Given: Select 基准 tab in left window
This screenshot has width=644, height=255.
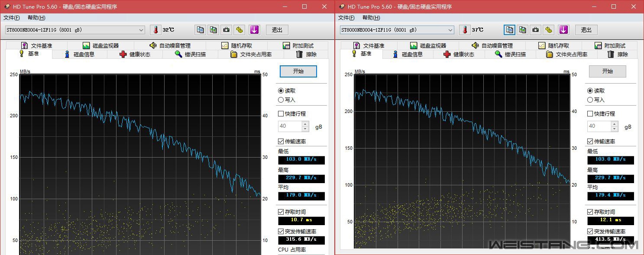Looking at the screenshot, I should [x=29, y=54].
